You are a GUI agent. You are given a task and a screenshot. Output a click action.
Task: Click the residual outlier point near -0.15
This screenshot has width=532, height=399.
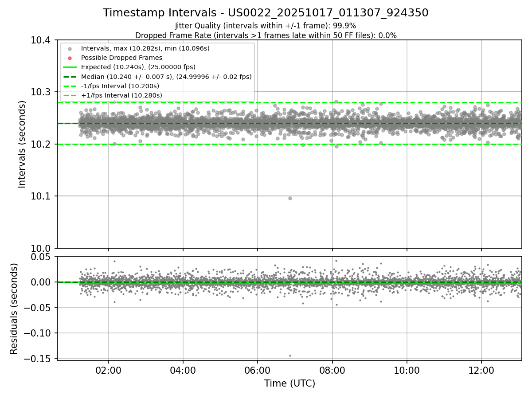click(290, 356)
